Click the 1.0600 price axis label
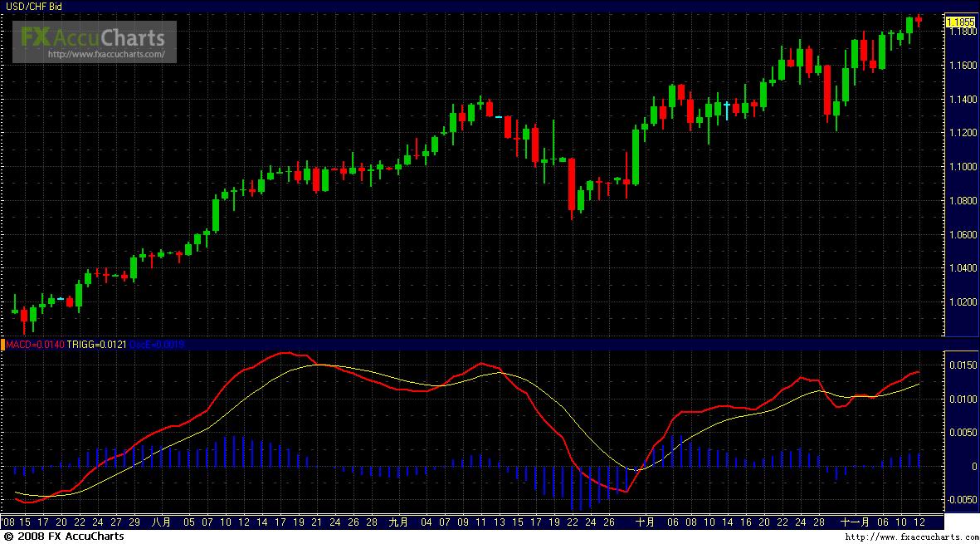This screenshot has width=980, height=544. pyautogui.click(x=963, y=234)
